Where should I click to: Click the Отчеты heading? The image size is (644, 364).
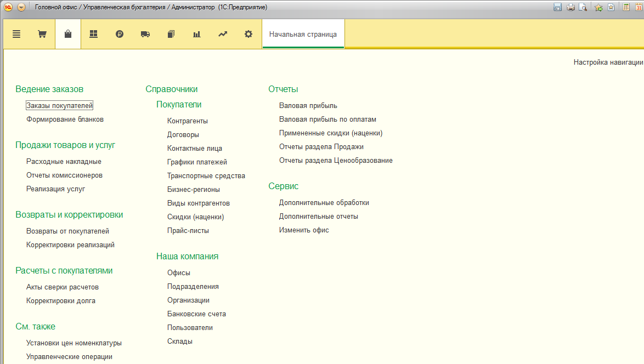click(x=283, y=89)
